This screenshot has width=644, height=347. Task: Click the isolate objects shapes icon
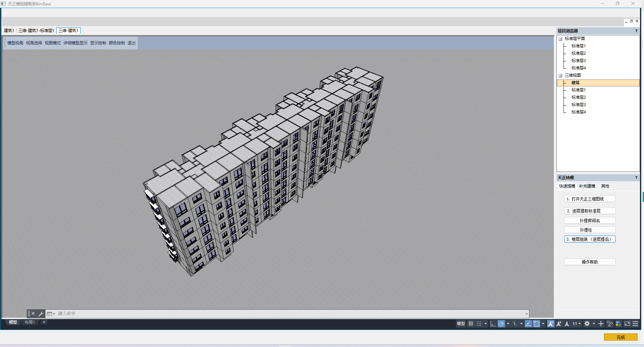pyautogui.click(x=610, y=324)
